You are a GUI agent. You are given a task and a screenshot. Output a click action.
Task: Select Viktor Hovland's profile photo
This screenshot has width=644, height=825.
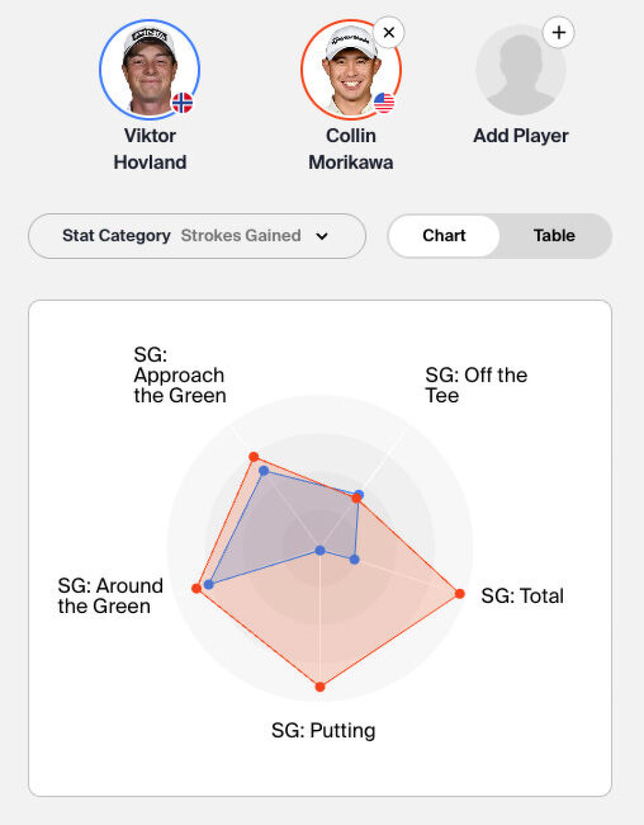point(150,68)
